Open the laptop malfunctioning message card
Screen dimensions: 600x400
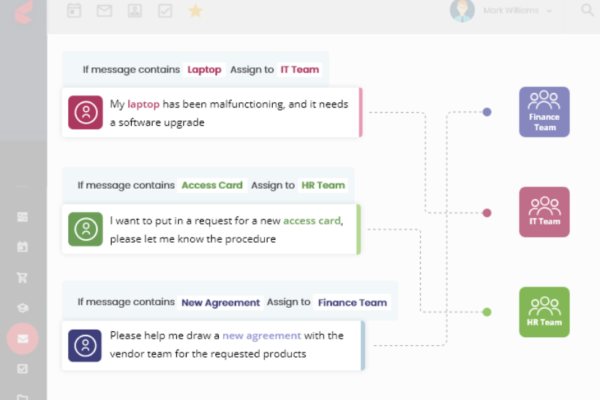pos(212,113)
